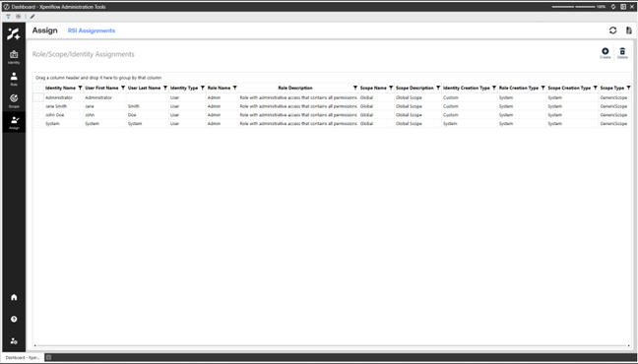Click scrollbar left arrow at grid bottom

point(35,345)
